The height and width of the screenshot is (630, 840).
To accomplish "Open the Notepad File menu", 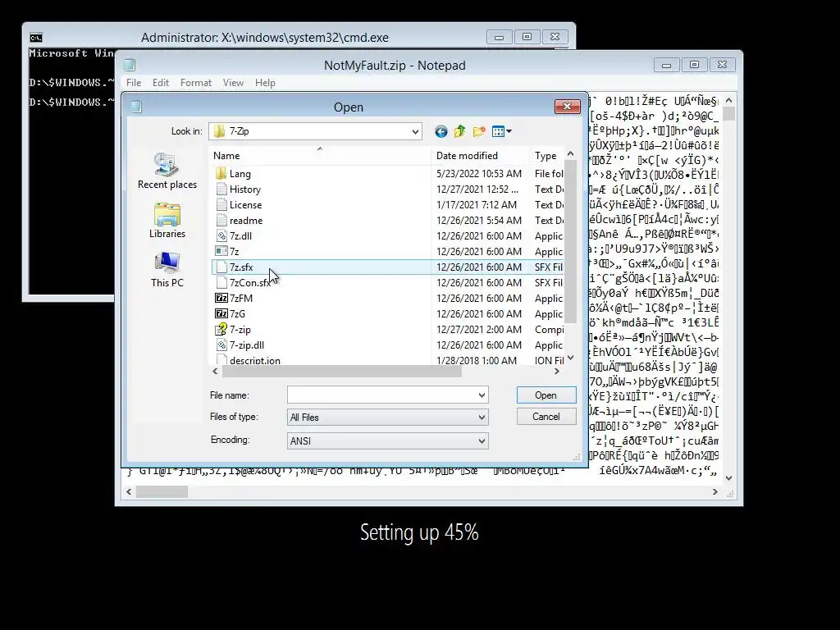I will point(134,83).
